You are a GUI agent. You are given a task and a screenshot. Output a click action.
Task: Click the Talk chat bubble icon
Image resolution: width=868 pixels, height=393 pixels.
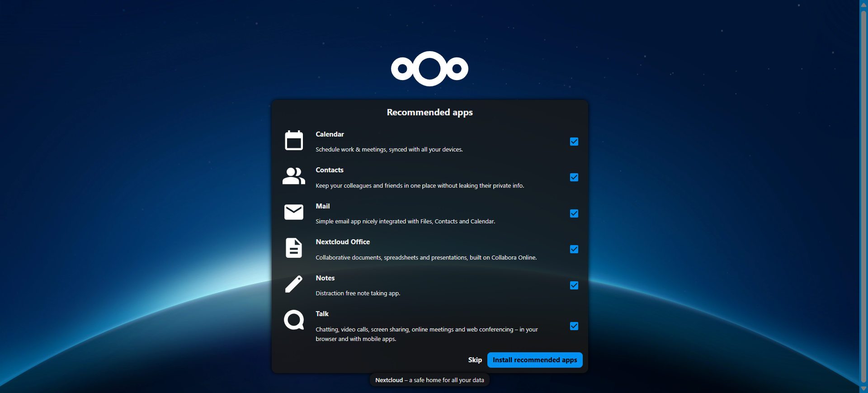pos(294,320)
